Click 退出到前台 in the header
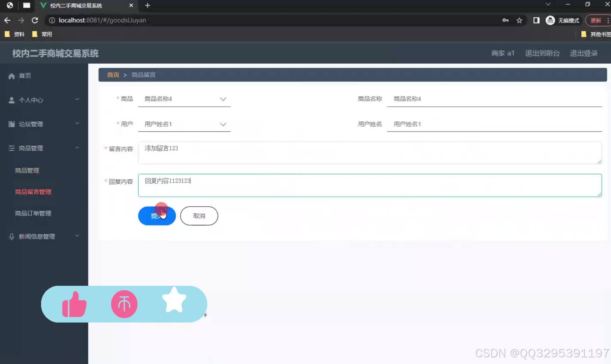The width and height of the screenshot is (611, 364). click(x=542, y=53)
